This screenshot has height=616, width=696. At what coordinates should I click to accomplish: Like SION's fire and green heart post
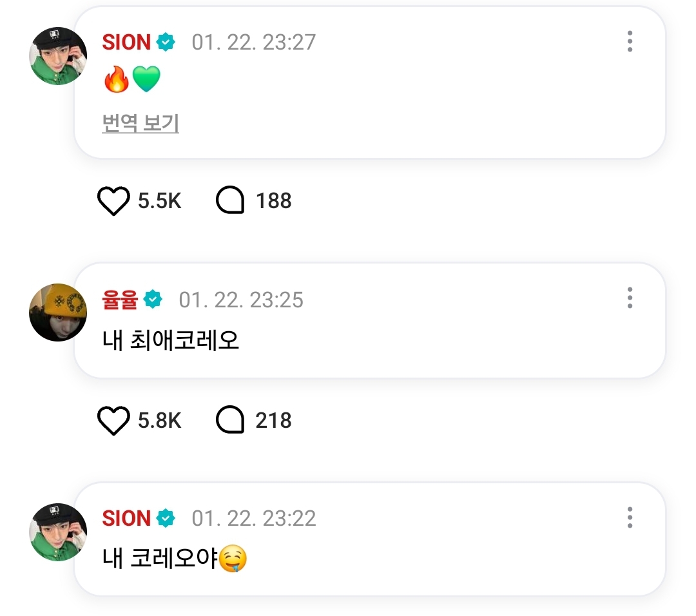point(113,202)
